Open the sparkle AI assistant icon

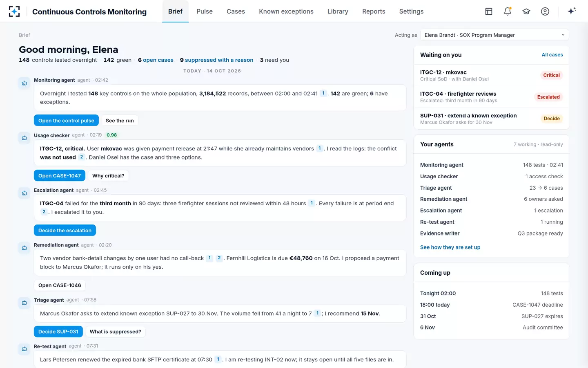click(x=572, y=11)
